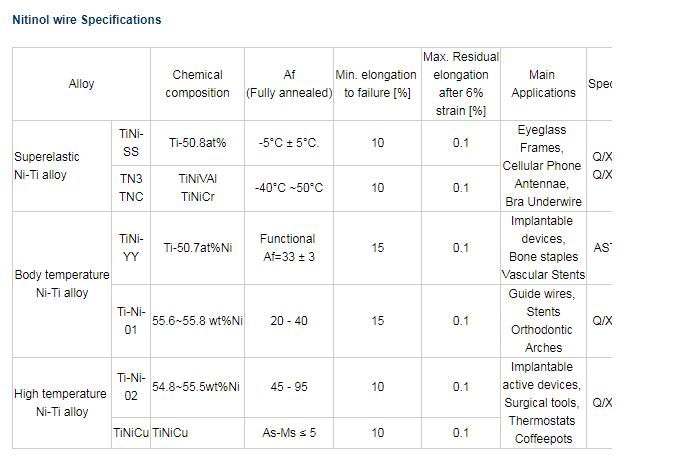
Task: Select the TiNiVAl TiNiCr composition cell
Action: (197, 188)
